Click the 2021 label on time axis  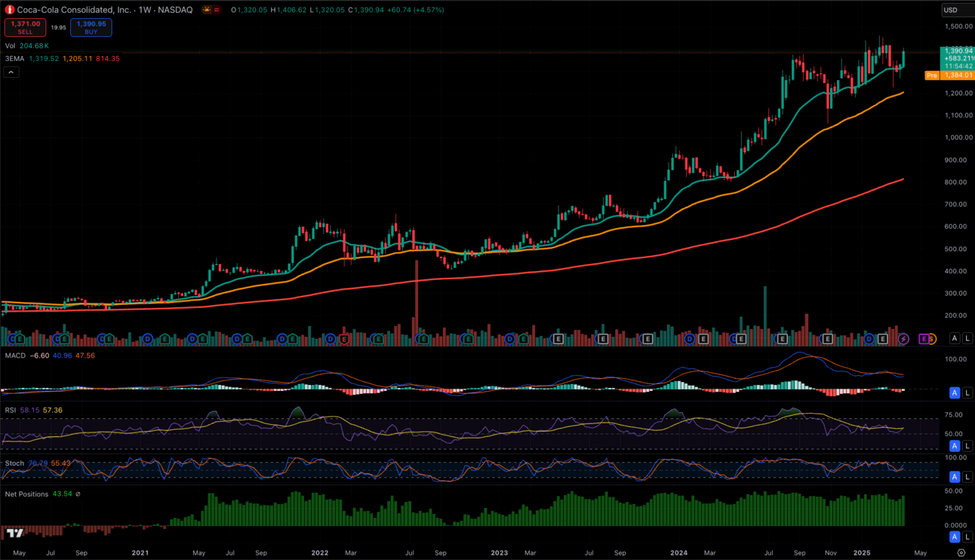point(140,553)
